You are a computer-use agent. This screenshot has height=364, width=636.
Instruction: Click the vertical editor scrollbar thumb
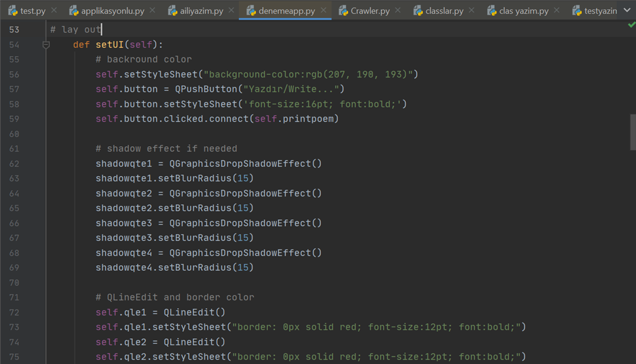pyautogui.click(x=633, y=132)
